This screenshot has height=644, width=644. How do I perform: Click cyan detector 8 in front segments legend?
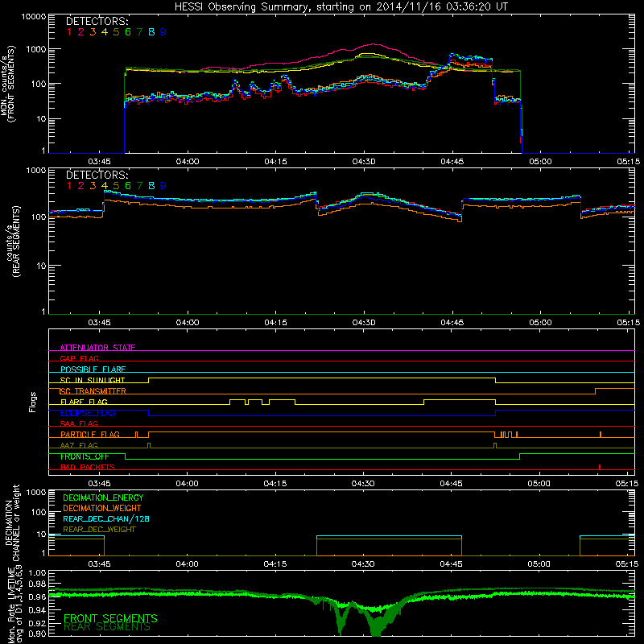tap(151, 31)
